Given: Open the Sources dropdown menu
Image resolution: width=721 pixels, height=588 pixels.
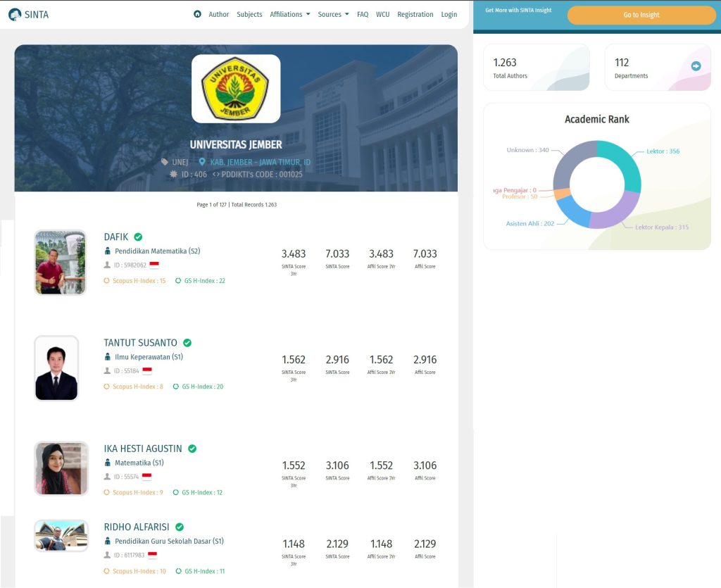Looking at the screenshot, I should coord(332,14).
